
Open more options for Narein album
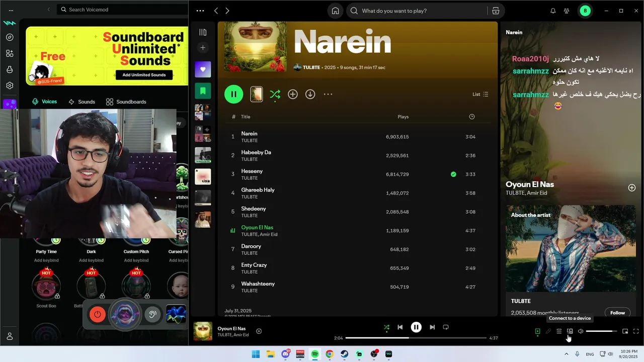328,94
